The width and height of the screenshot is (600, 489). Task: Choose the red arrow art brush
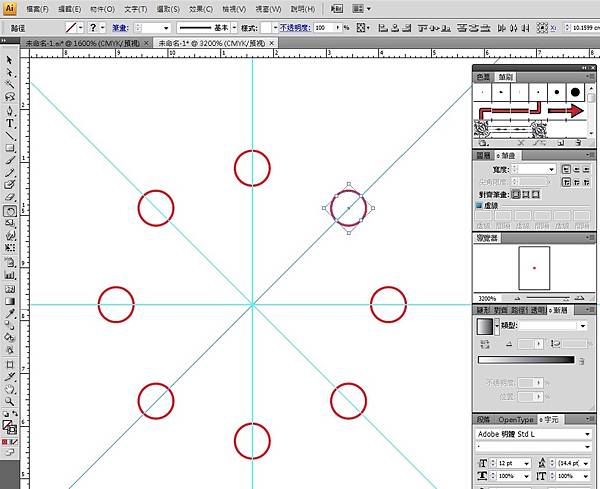click(x=566, y=111)
